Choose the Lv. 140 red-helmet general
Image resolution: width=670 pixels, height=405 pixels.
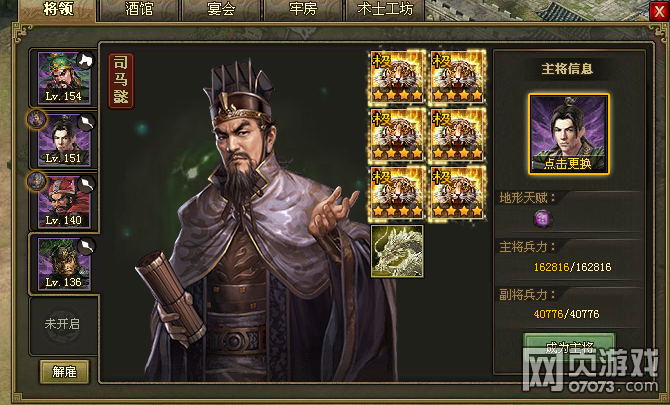pos(64,202)
